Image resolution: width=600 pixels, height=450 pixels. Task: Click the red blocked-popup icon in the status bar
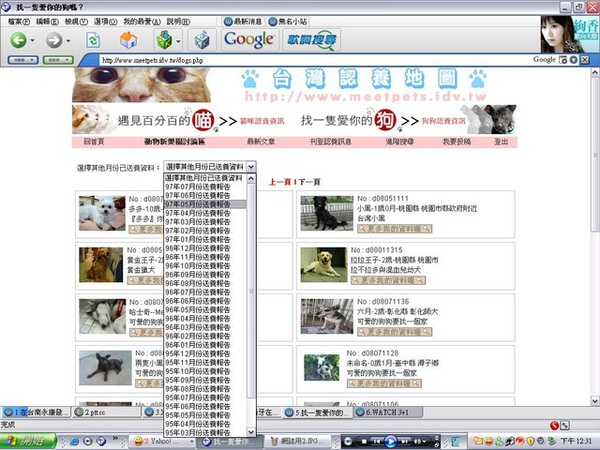554,425
